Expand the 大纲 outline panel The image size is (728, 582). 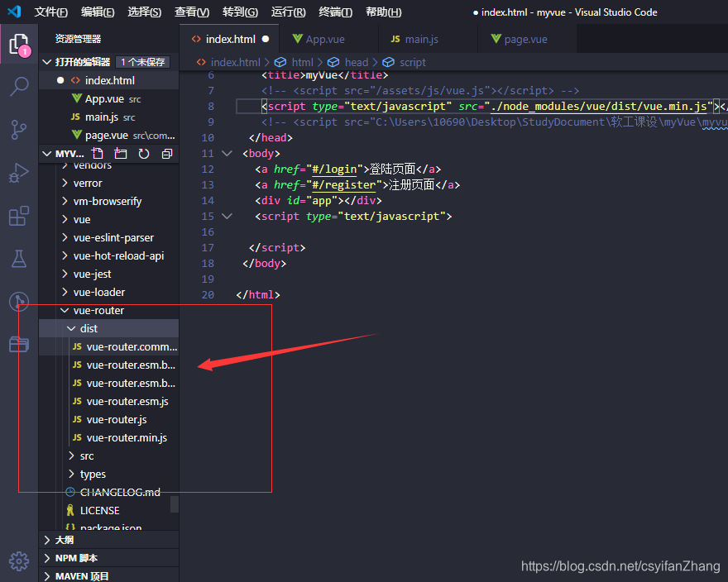click(108, 540)
